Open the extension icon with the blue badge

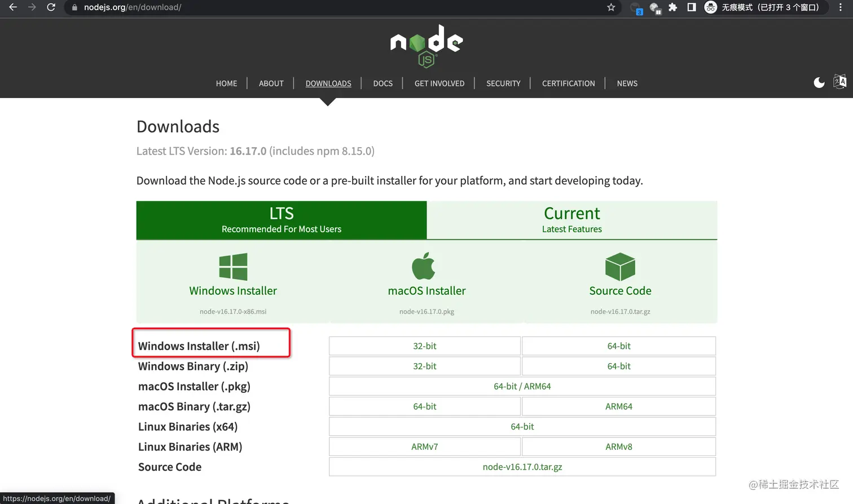point(636,8)
